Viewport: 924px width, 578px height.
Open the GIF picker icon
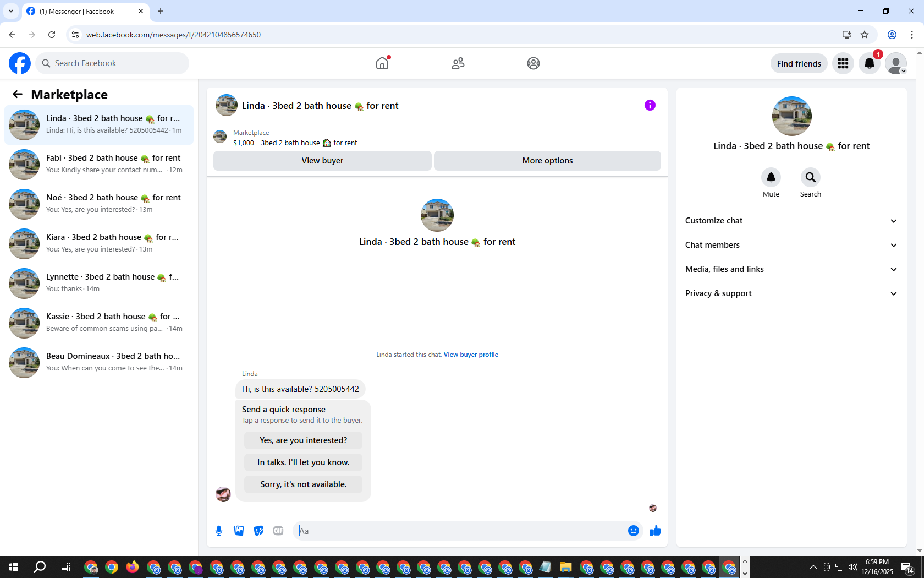[278, 531]
